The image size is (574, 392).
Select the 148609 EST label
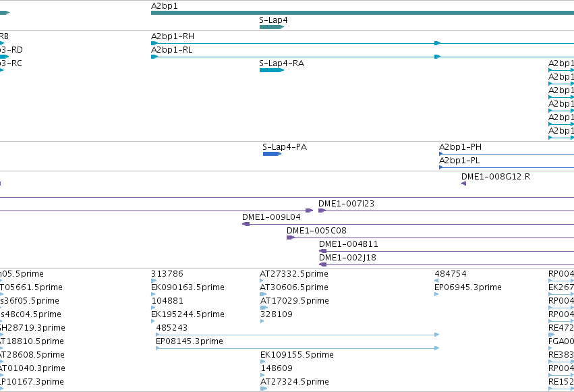click(x=277, y=368)
